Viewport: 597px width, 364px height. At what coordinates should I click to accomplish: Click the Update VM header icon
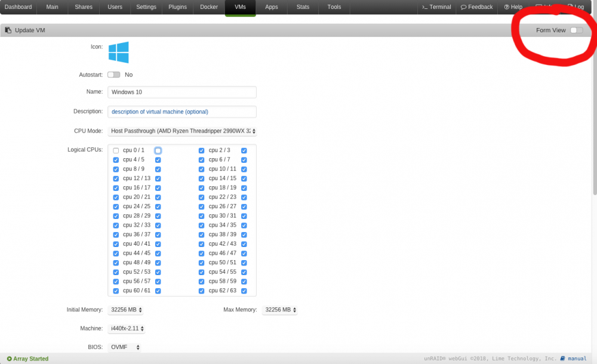point(8,30)
